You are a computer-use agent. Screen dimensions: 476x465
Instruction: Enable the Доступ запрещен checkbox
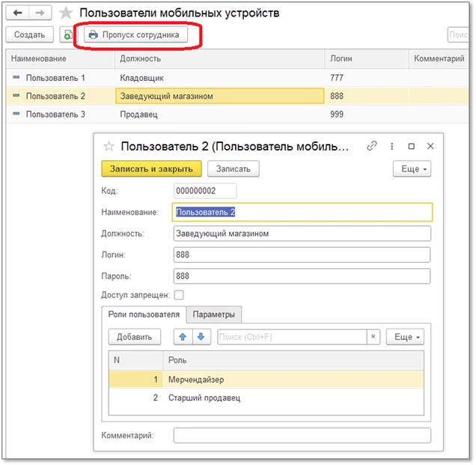tap(179, 295)
